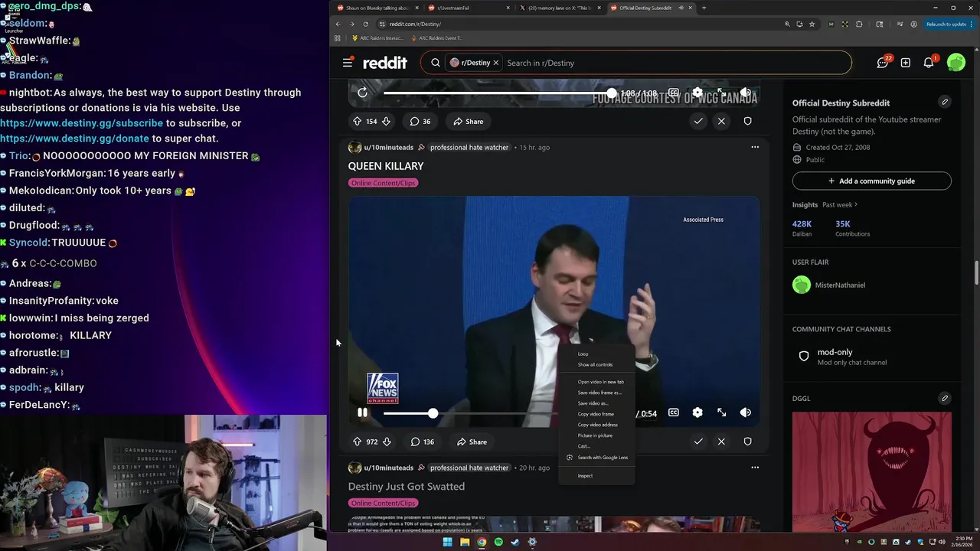980x551 pixels.
Task: Go to Reddit home via logo
Action: pyautogui.click(x=384, y=63)
